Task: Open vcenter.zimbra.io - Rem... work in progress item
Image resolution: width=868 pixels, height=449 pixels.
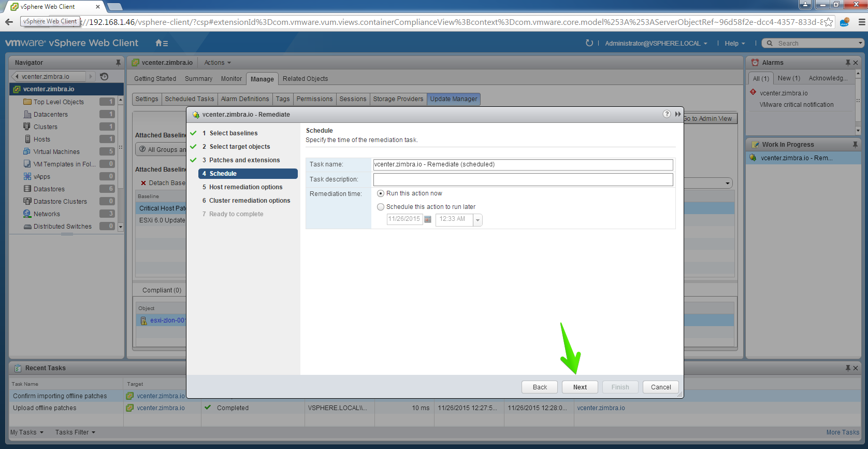Action: [797, 158]
